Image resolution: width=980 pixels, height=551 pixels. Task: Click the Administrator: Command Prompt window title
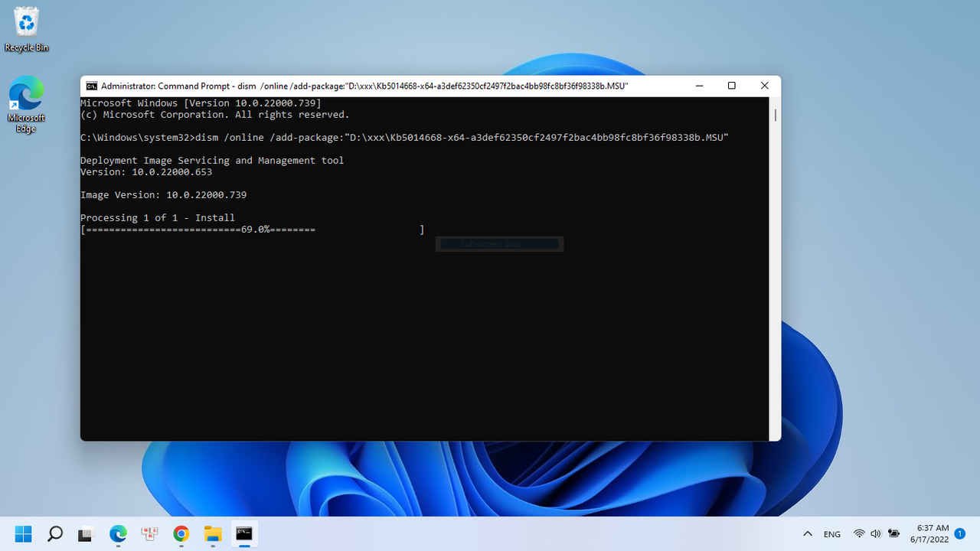pyautogui.click(x=364, y=86)
